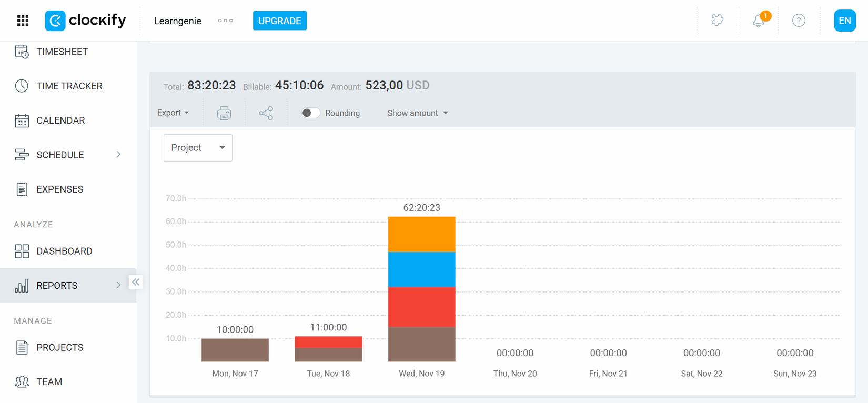Viewport: 868px width, 403px height.
Task: Click the workspace three-dots options icon
Action: coord(226,21)
